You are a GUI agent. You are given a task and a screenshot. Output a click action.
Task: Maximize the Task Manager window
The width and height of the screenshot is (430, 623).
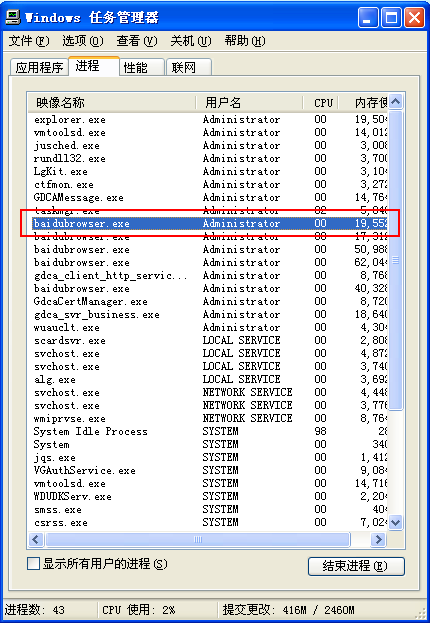(391, 18)
